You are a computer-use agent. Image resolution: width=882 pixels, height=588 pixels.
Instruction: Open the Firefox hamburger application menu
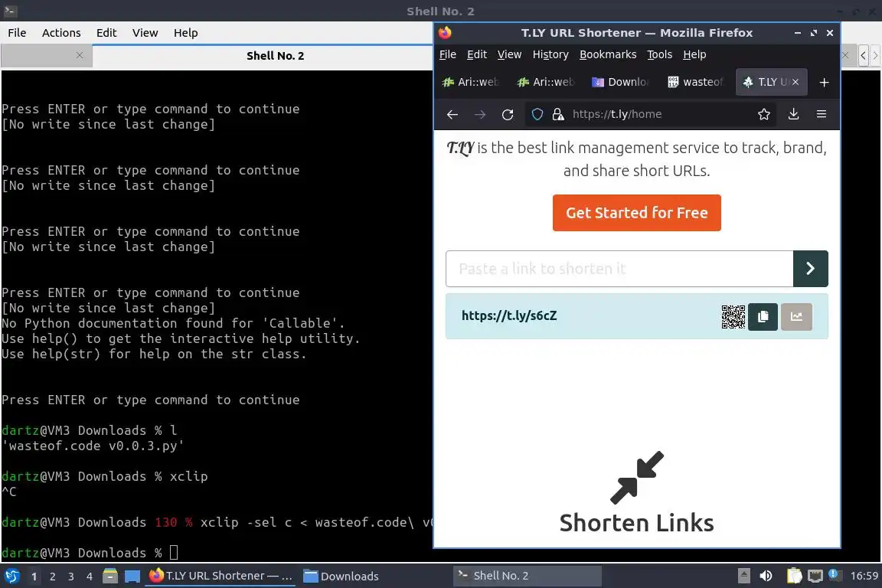point(822,114)
